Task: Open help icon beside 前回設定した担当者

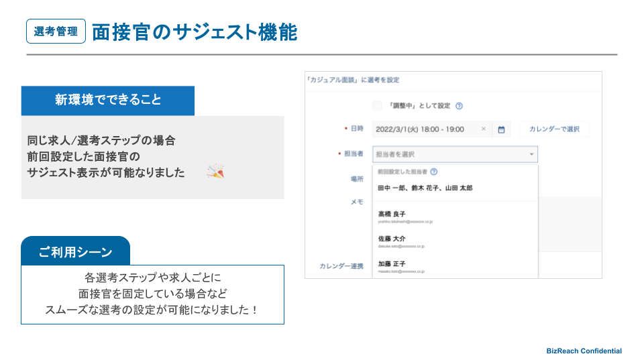Action: pyautogui.click(x=434, y=172)
